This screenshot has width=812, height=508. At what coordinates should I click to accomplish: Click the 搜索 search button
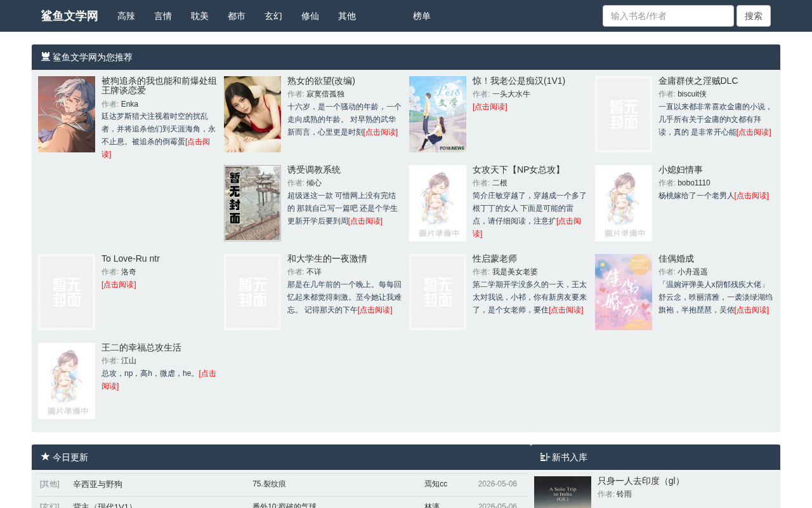pyautogui.click(x=754, y=16)
